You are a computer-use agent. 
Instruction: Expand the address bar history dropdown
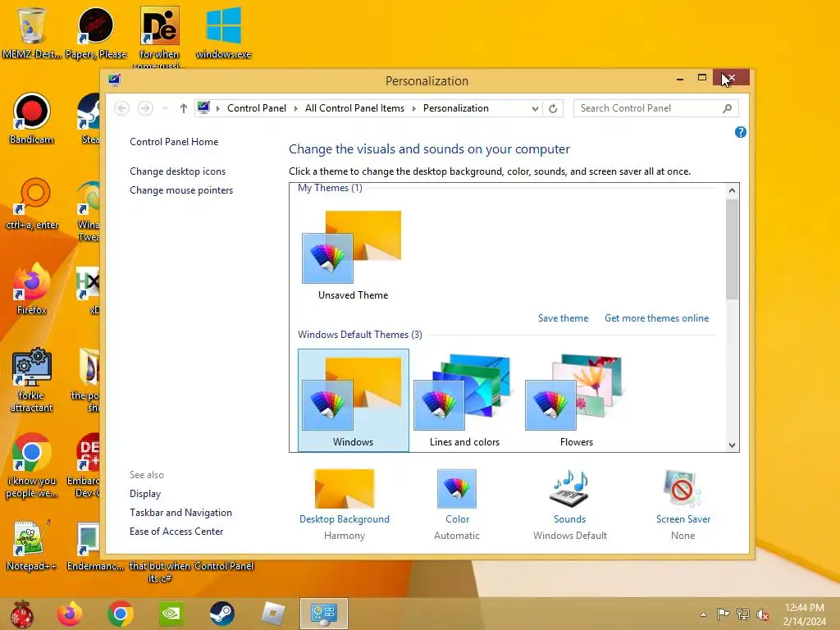pyautogui.click(x=535, y=109)
